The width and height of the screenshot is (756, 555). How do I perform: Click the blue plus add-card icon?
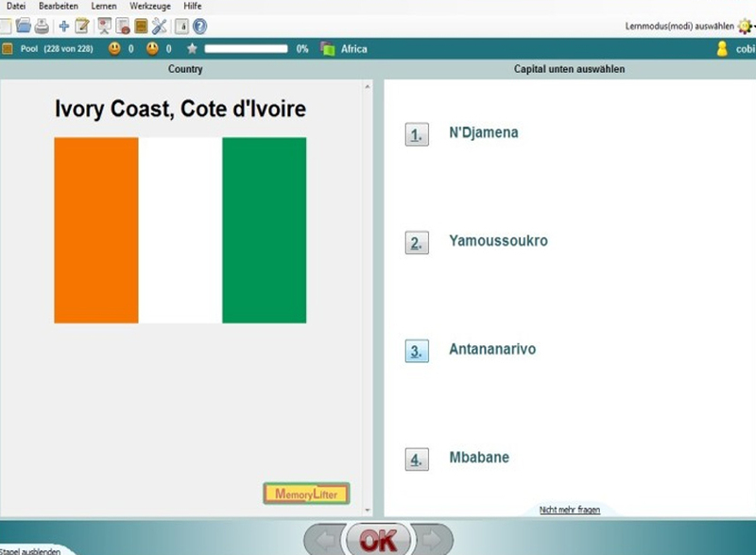pyautogui.click(x=63, y=26)
